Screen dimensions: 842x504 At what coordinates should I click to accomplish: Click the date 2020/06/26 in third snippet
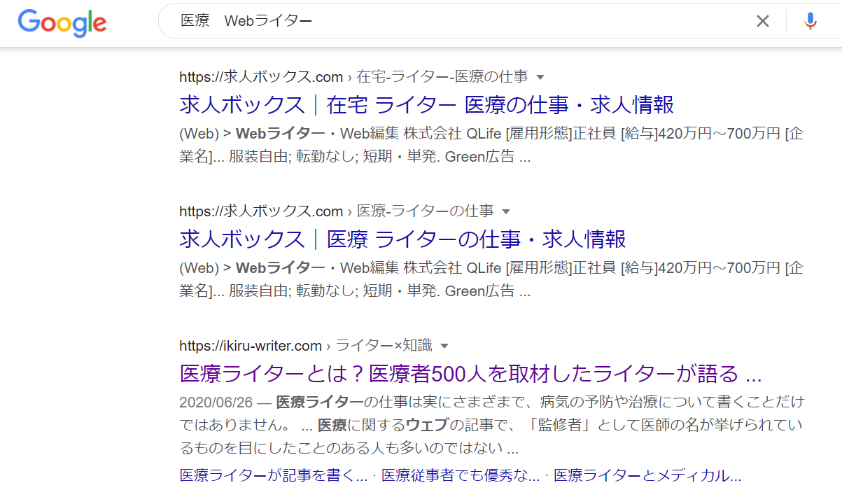(x=215, y=402)
